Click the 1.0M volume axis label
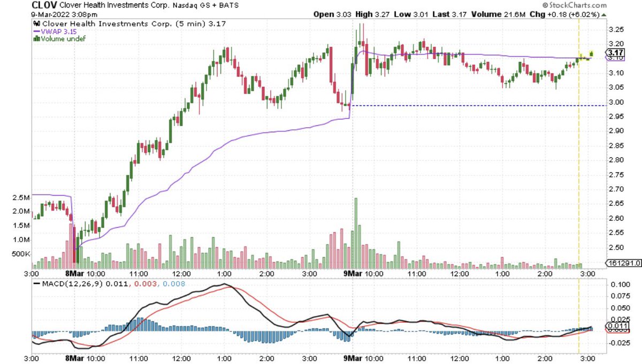Screen dimensions: 642x364 click(x=22, y=239)
